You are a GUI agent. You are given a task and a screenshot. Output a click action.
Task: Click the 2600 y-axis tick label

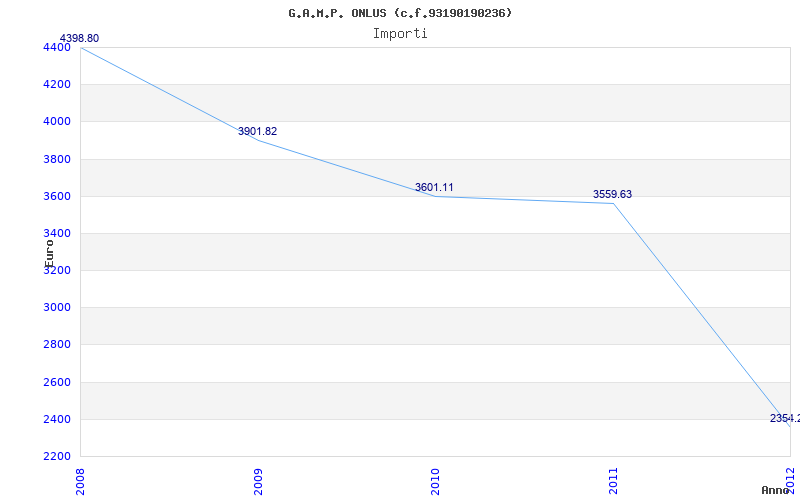coord(57,382)
